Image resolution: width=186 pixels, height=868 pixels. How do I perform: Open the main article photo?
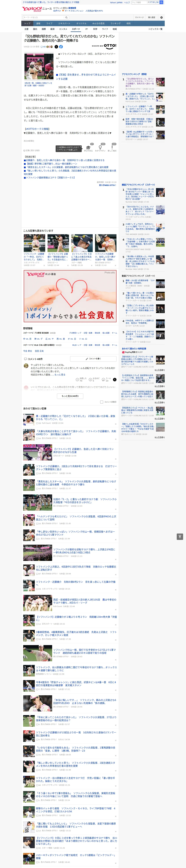[x=39, y=67]
